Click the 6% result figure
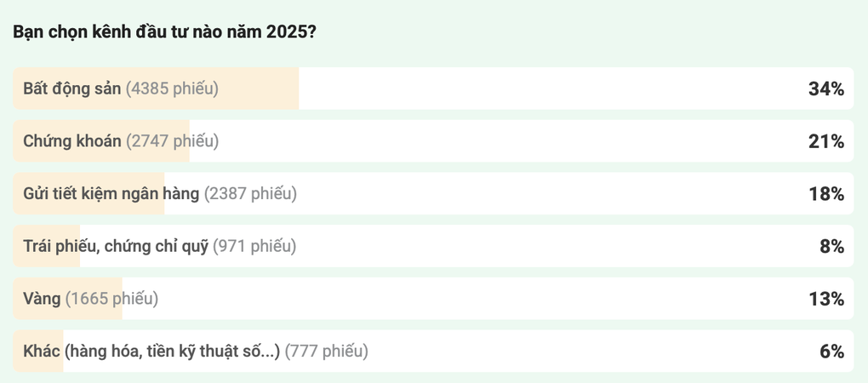The width and height of the screenshot is (868, 383). click(x=832, y=352)
